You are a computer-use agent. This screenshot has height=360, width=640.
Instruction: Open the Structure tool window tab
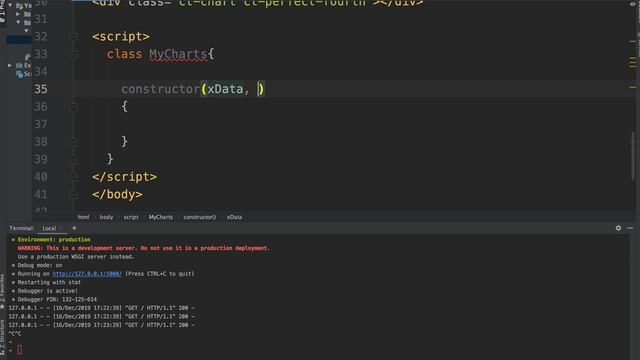[2, 337]
